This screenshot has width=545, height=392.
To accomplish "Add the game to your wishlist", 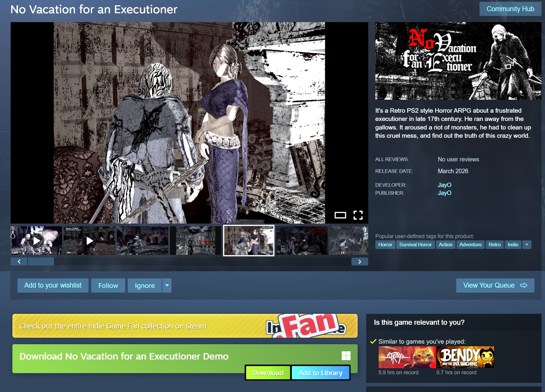I will click(53, 286).
